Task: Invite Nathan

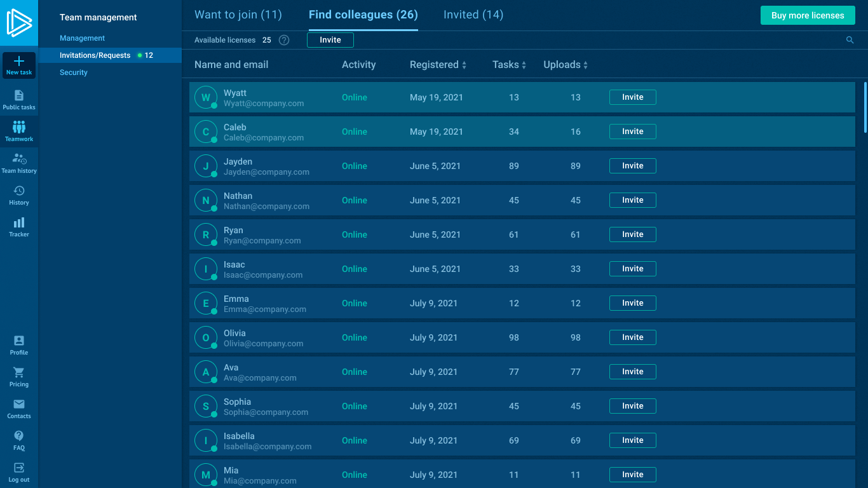Action: 633,200
